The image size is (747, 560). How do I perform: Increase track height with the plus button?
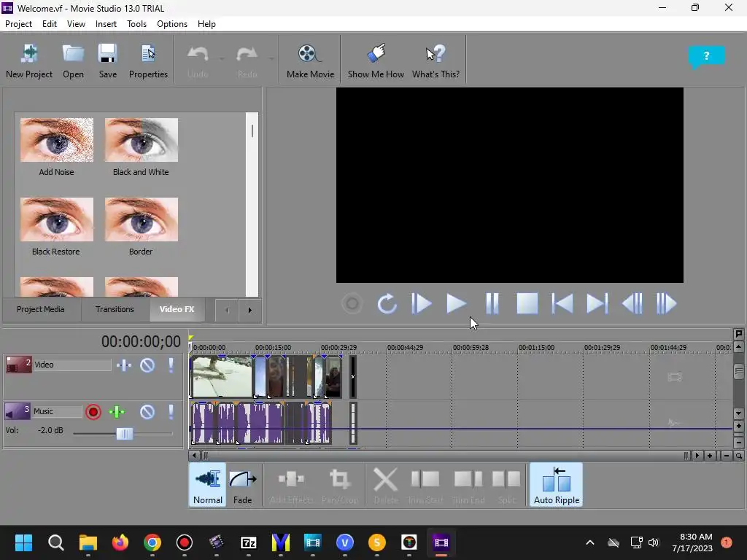tap(738, 426)
